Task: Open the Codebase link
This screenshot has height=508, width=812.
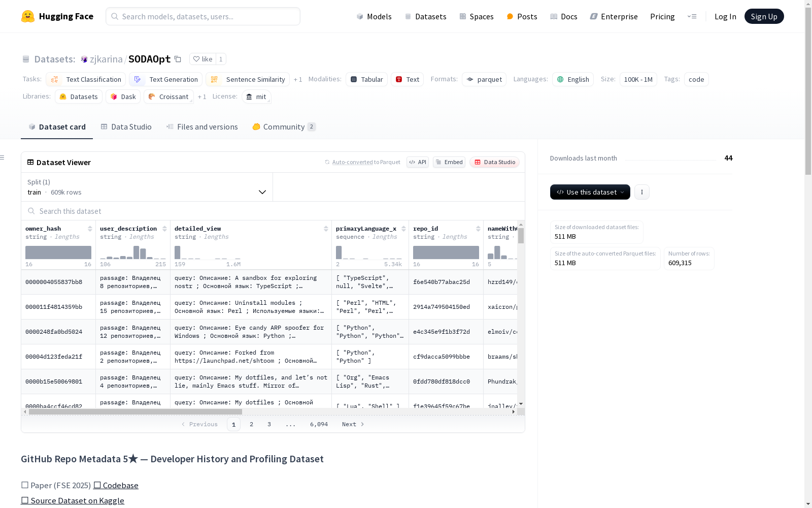Action: pos(116,486)
